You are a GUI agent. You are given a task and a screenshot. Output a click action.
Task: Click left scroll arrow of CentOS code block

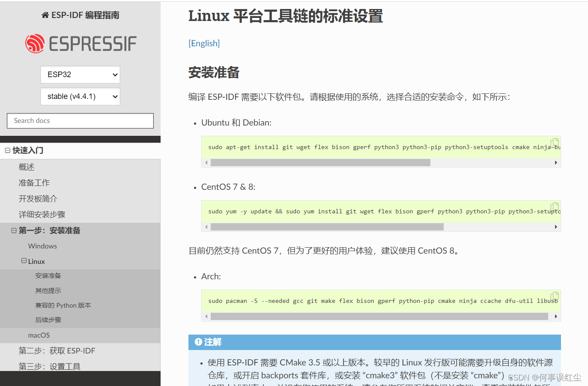click(x=206, y=227)
